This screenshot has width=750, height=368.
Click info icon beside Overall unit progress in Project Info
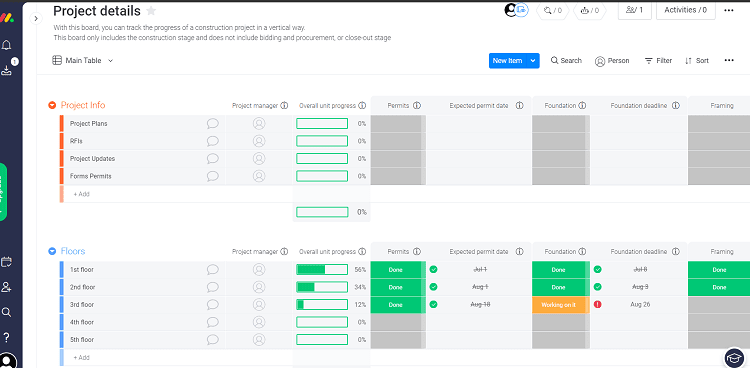tap(362, 105)
